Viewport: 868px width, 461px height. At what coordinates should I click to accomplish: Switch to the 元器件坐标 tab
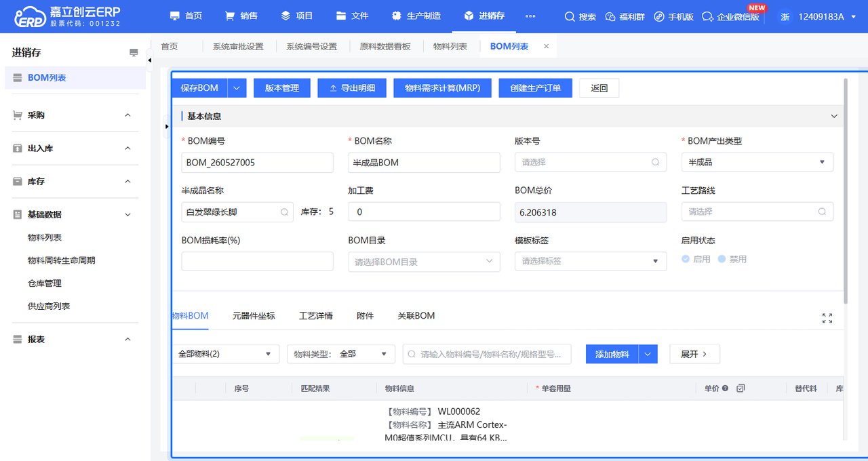[x=254, y=316]
